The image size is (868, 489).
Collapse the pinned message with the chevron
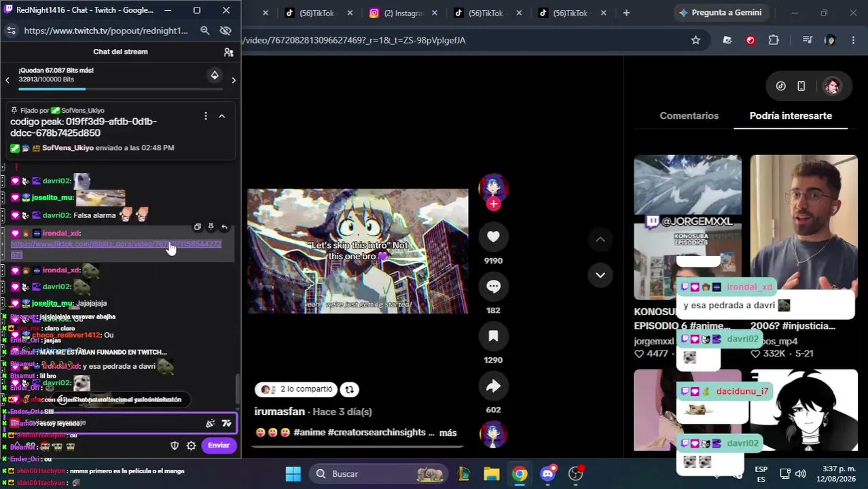[221, 116]
